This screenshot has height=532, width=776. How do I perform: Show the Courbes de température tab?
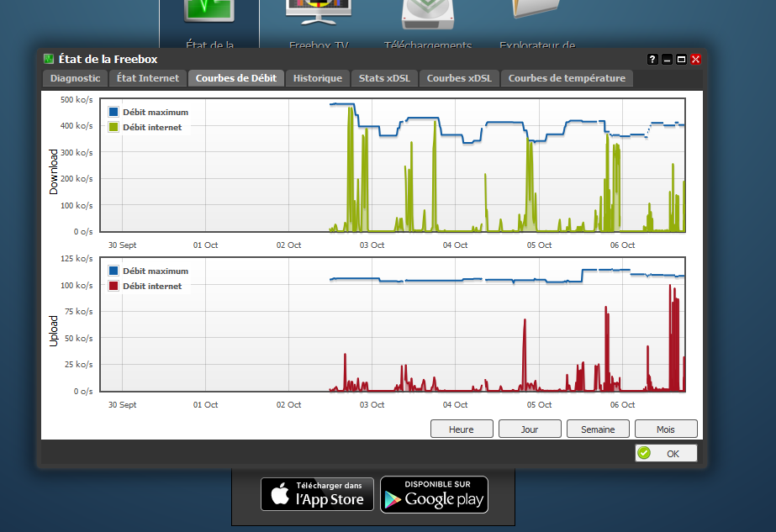click(567, 78)
